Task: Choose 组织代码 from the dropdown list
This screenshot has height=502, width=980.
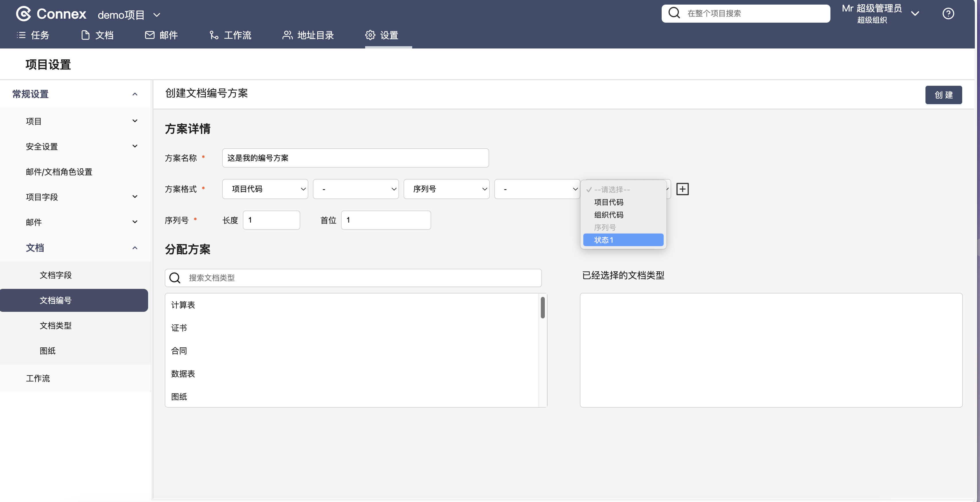Action: coord(609,215)
